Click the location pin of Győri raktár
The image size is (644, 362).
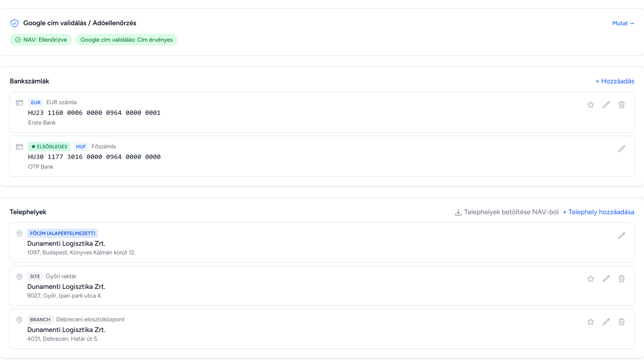coord(19,277)
